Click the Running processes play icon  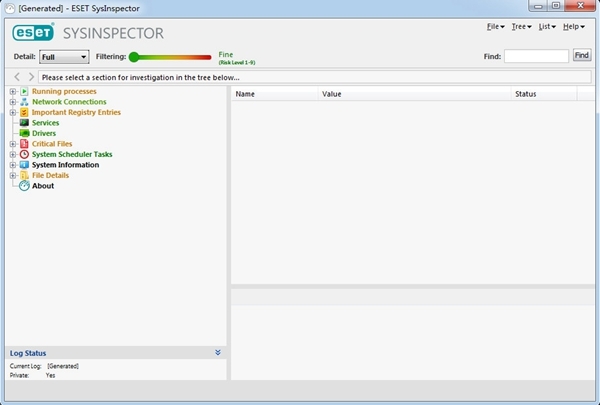pos(24,91)
